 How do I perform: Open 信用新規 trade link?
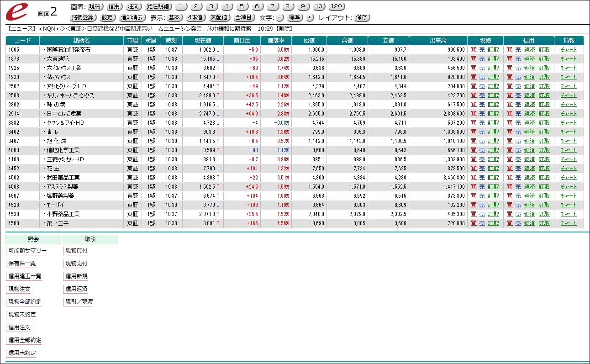(x=76, y=276)
